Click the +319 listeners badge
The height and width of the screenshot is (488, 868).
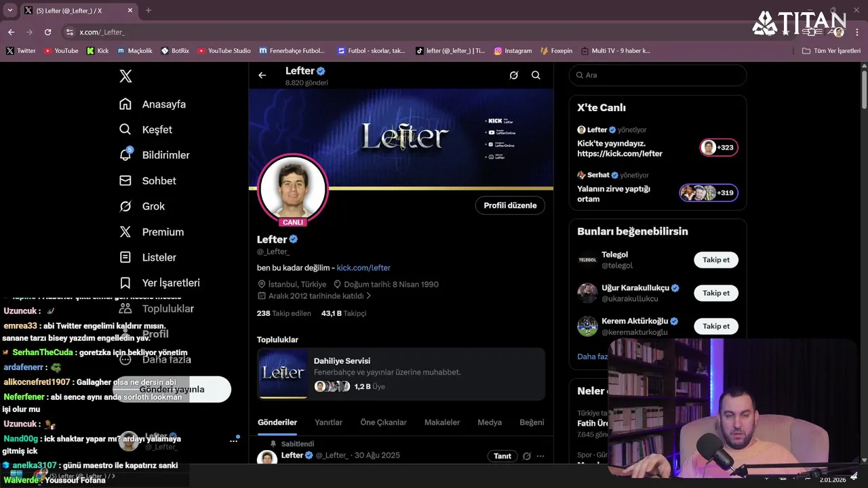709,193
